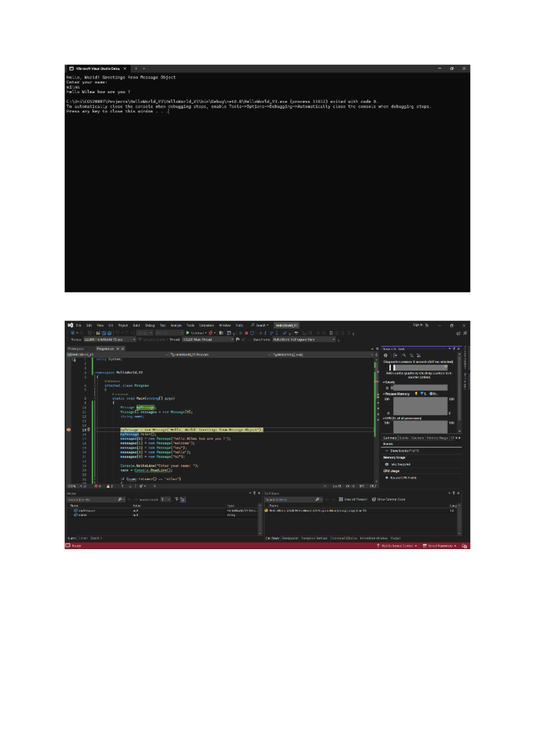Viewport: 535px width, 756px height.
Task: Click the error count indicator in editor footer
Action: click(98, 486)
